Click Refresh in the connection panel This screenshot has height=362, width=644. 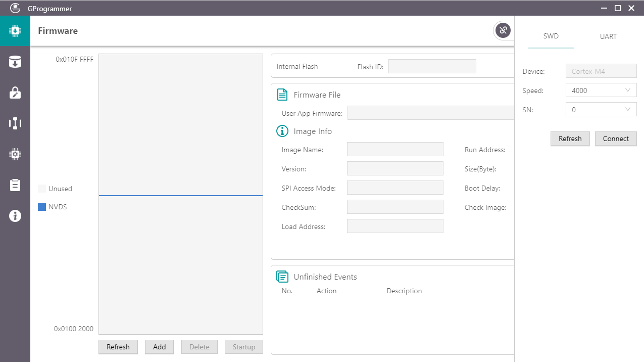pyautogui.click(x=570, y=139)
